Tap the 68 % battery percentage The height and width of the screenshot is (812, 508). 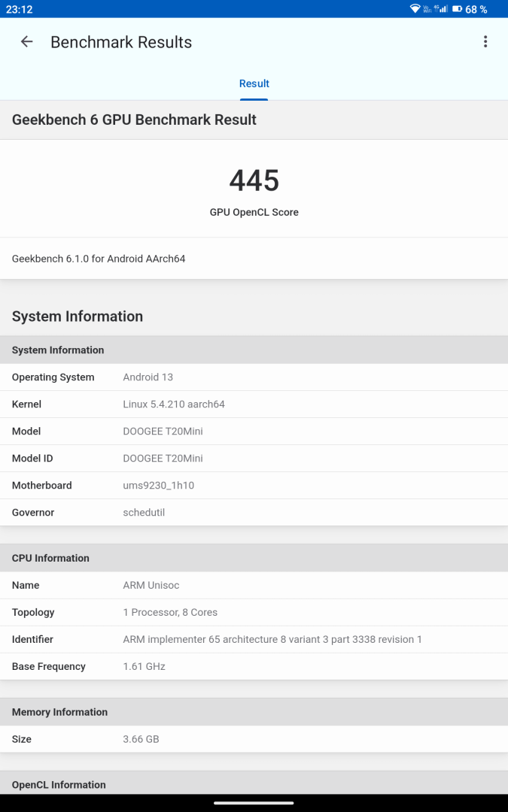pos(476,9)
